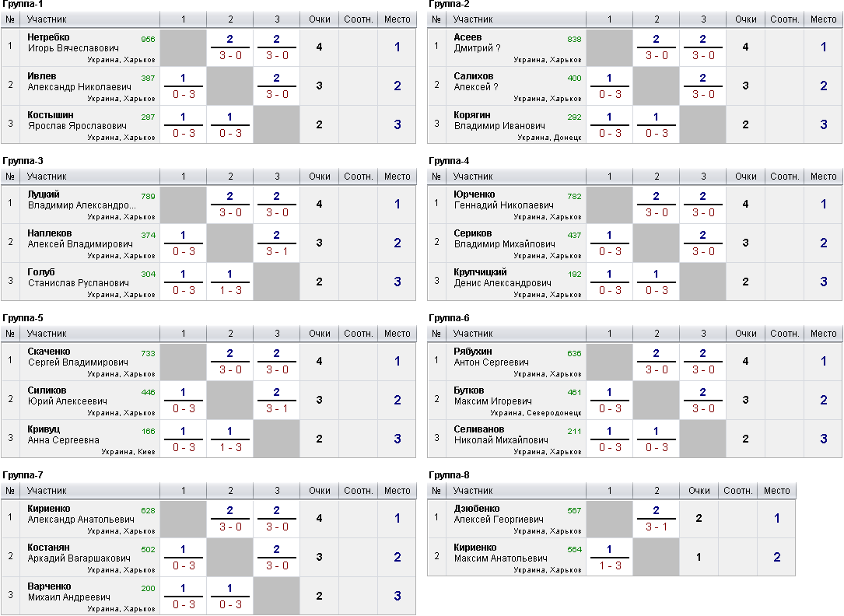844x616 pixels.
Task: Click the 3 - 1 match score in Наплеков's row
Action: (x=277, y=251)
